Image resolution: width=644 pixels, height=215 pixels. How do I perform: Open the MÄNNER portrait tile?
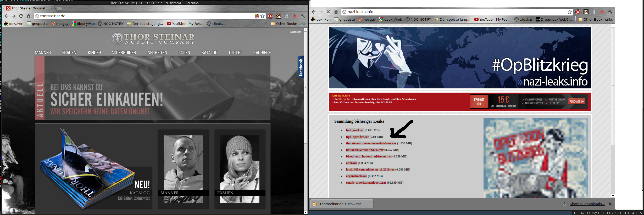[183, 169]
